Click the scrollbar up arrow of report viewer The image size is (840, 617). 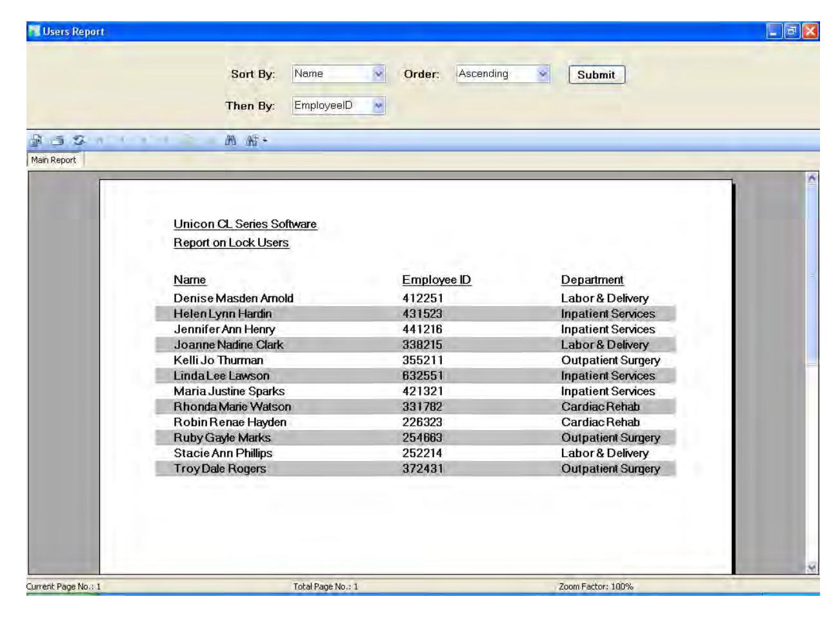click(812, 178)
